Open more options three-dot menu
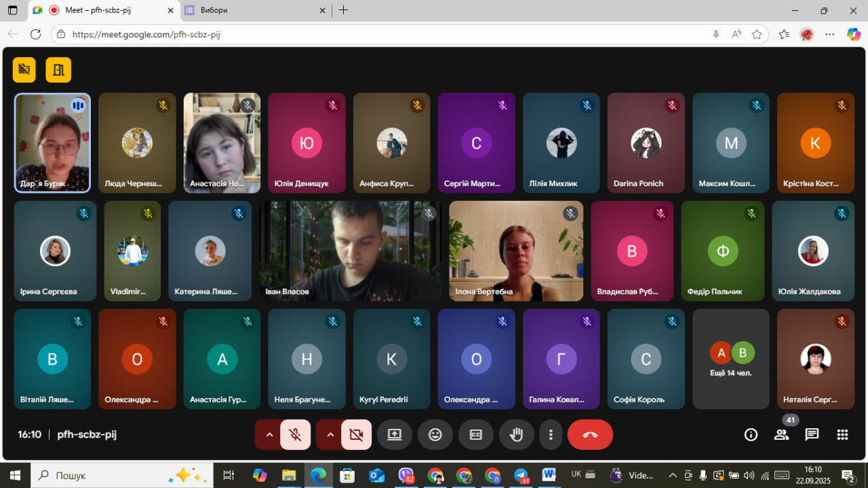868x488 pixels. [x=551, y=435]
